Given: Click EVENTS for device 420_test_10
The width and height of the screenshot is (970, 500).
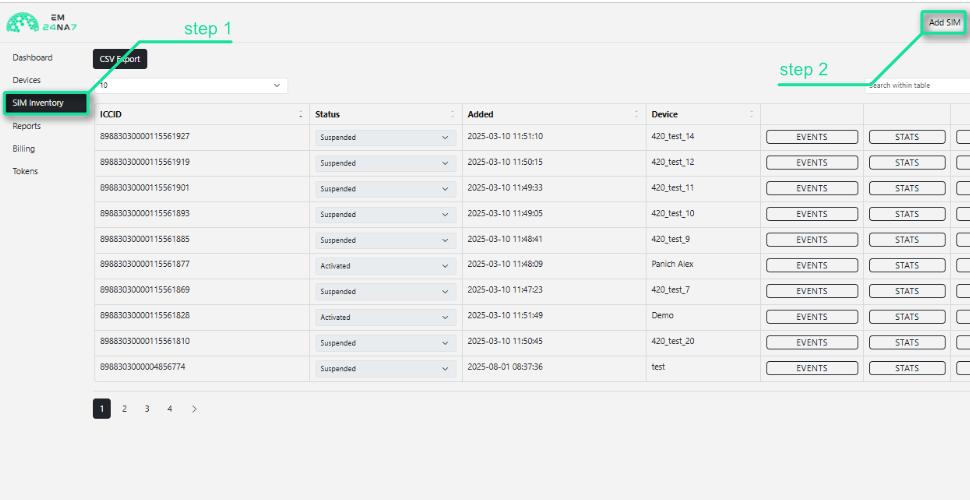Looking at the screenshot, I should 812,214.
